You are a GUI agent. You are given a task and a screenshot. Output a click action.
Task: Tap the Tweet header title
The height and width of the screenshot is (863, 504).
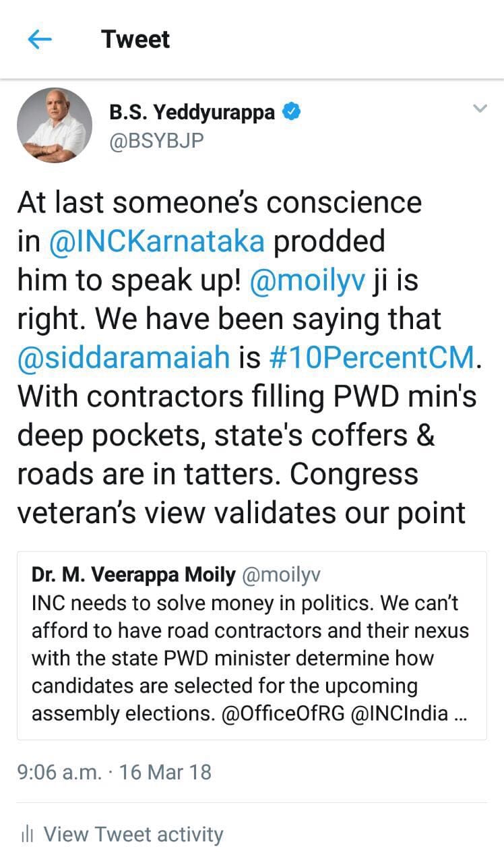(135, 39)
